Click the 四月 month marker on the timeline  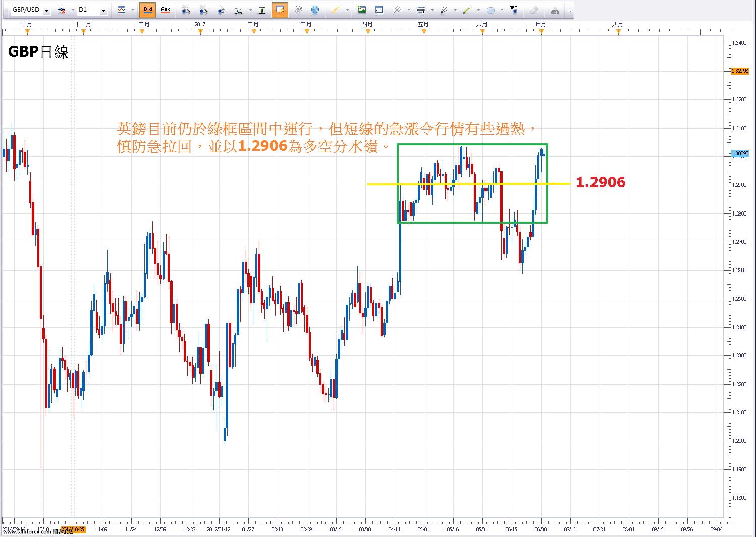point(367,24)
